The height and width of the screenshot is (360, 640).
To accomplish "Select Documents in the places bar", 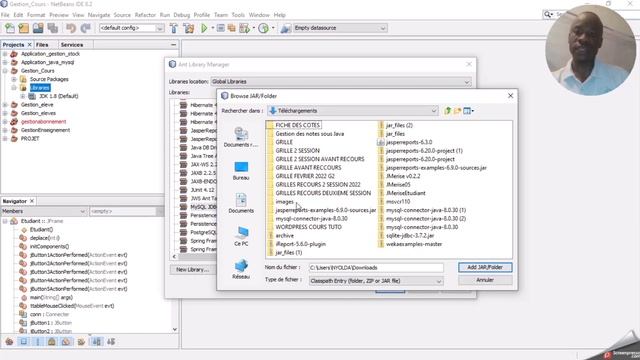I will pyautogui.click(x=241, y=203).
